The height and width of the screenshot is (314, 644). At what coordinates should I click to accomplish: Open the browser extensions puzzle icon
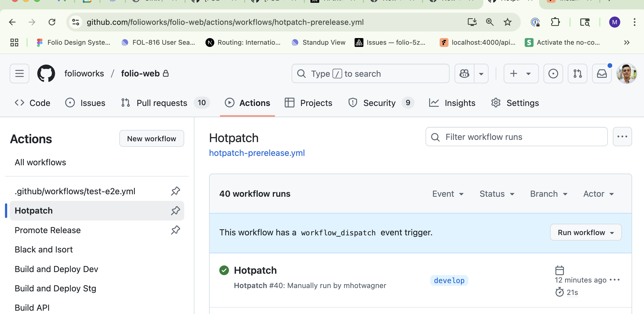point(555,22)
